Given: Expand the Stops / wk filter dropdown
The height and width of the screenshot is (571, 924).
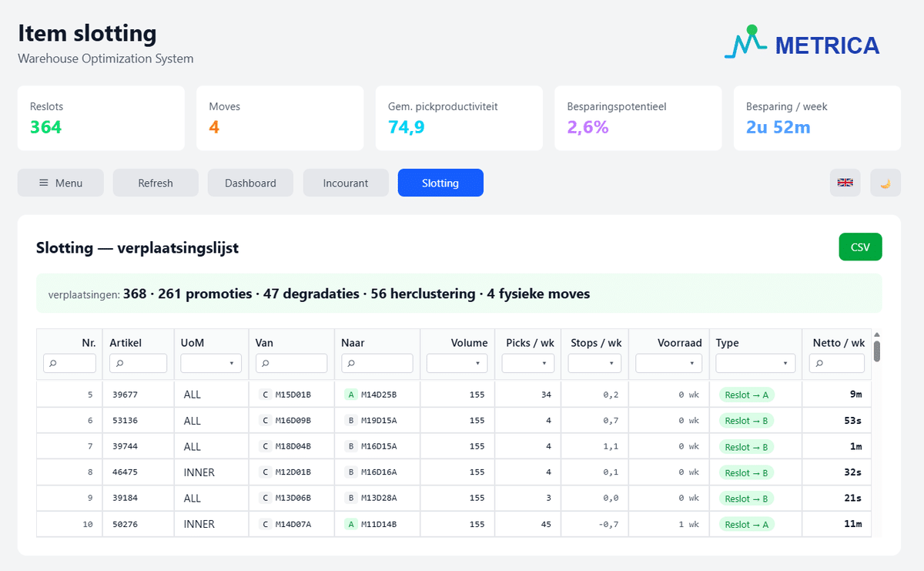Looking at the screenshot, I should pyautogui.click(x=594, y=363).
